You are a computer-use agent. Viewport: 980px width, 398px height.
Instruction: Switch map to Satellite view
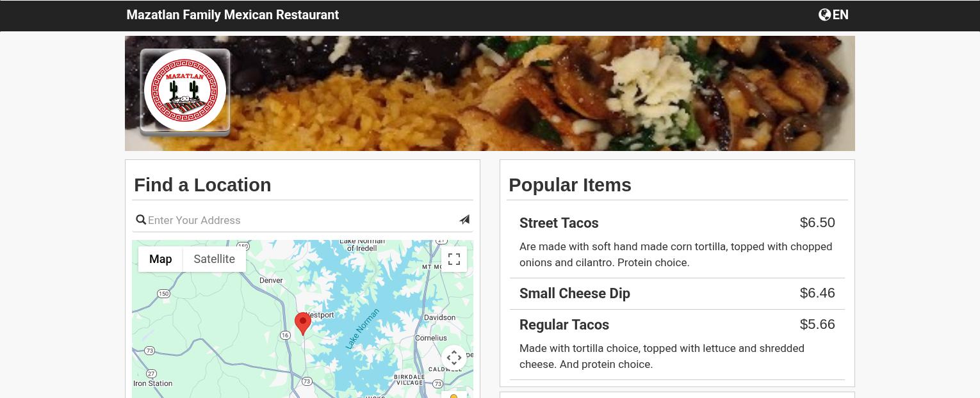[215, 259]
